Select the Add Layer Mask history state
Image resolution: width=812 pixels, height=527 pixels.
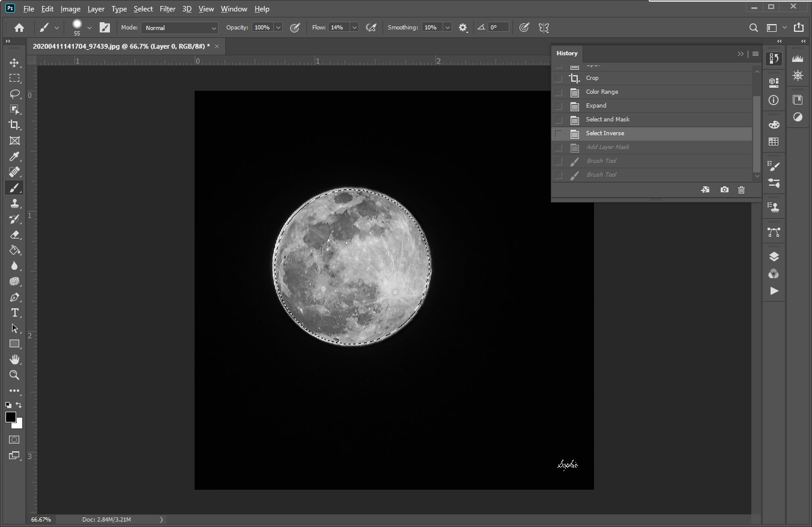652,147
